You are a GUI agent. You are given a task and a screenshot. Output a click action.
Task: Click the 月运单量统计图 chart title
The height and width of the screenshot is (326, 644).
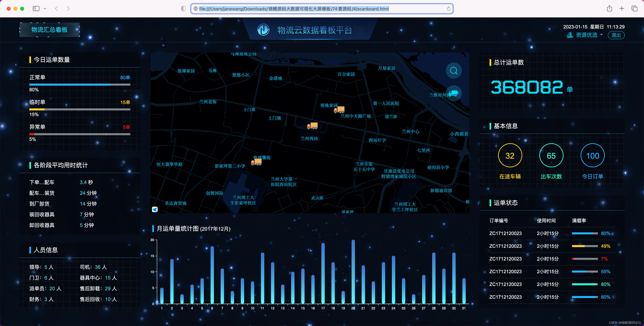[194, 229]
